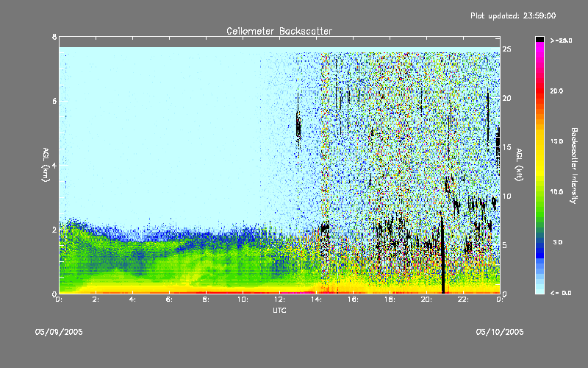Click the '16:' UTC hour tick label
This screenshot has height=368, width=588.
pyautogui.click(x=353, y=300)
